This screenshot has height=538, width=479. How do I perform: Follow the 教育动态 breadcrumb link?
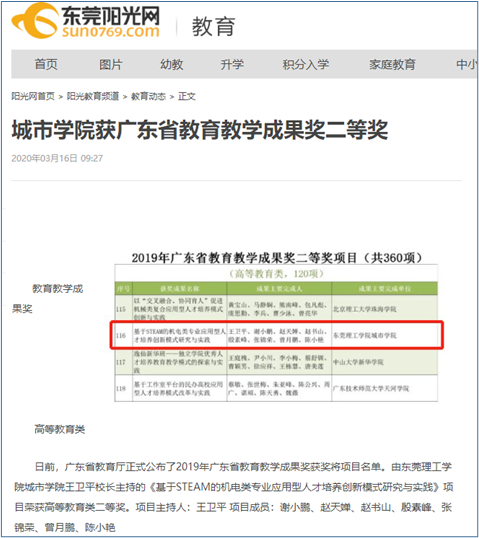point(148,96)
